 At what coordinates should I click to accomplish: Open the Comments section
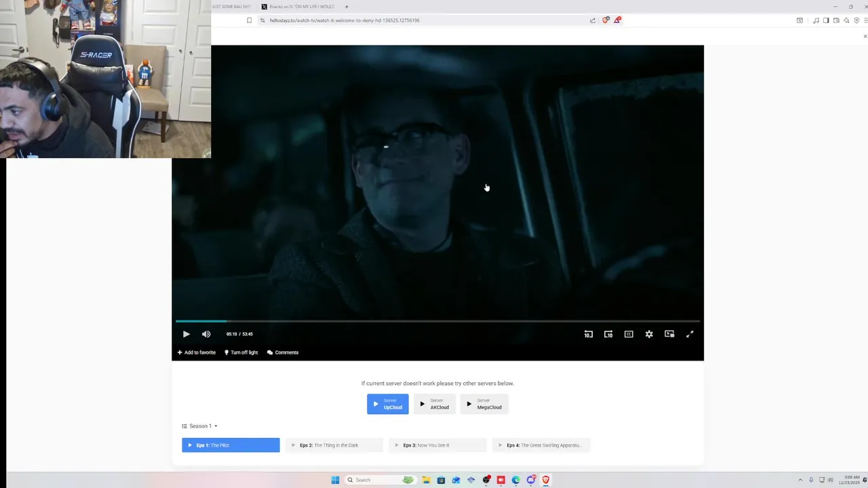click(x=283, y=352)
